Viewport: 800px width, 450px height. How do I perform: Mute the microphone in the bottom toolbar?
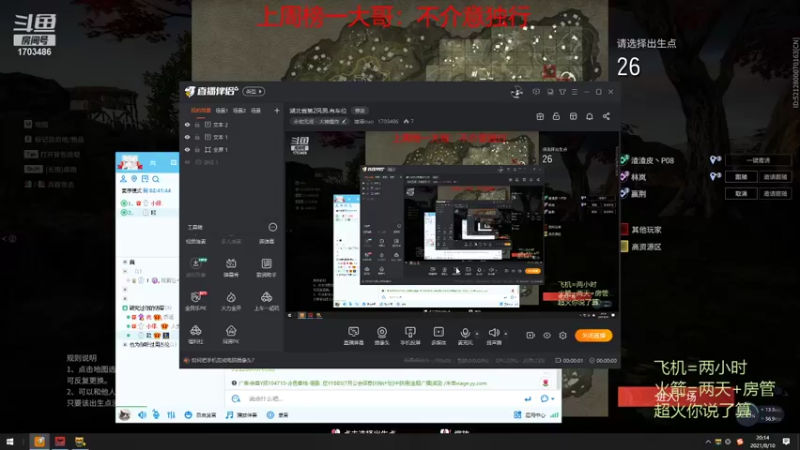point(465,335)
